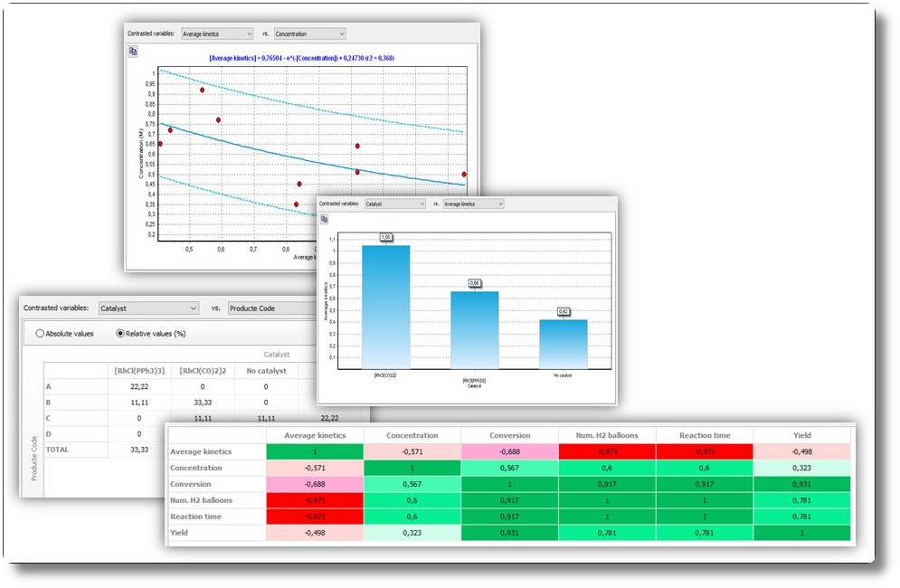Open the Average kinetics dropdown in scatter plot window

(x=217, y=33)
